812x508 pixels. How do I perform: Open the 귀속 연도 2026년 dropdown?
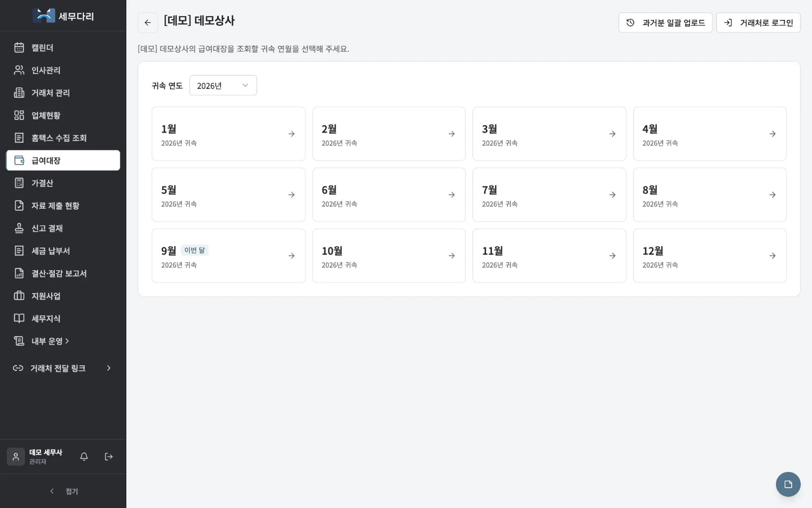223,85
